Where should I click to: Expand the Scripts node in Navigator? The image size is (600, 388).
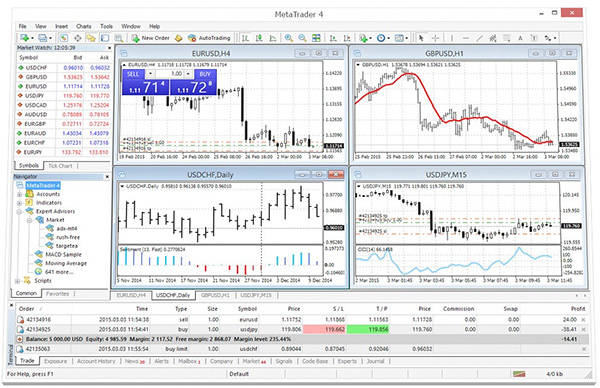(x=18, y=281)
